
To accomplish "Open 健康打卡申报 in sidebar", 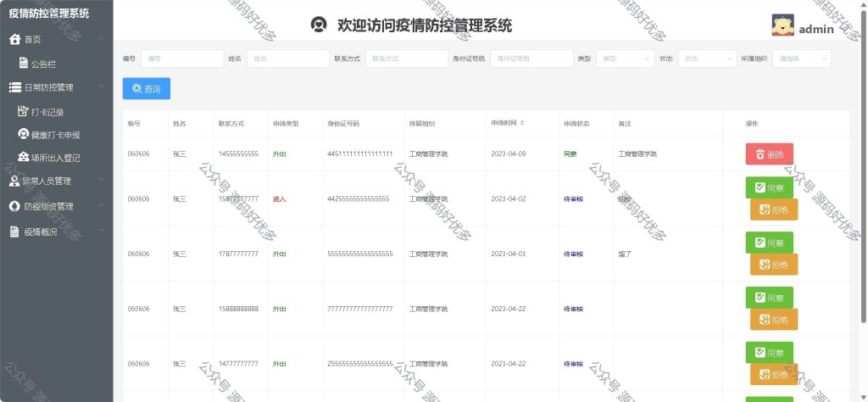I will pos(56,135).
